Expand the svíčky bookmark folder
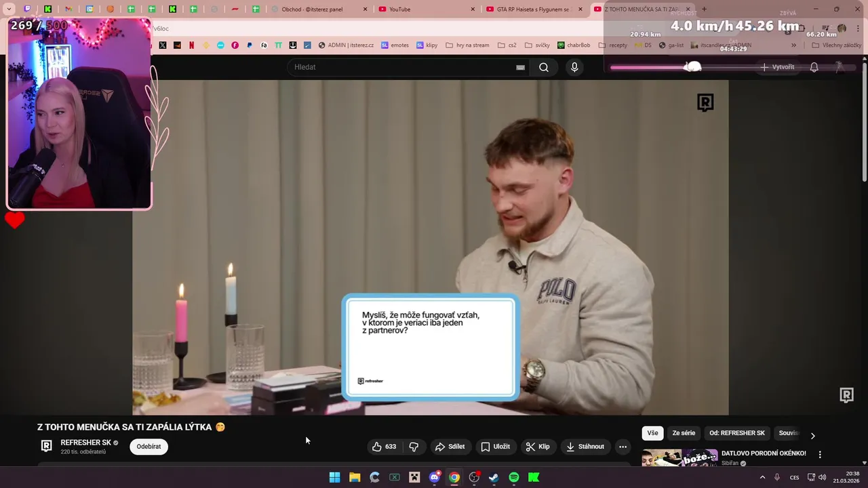 [x=537, y=45]
